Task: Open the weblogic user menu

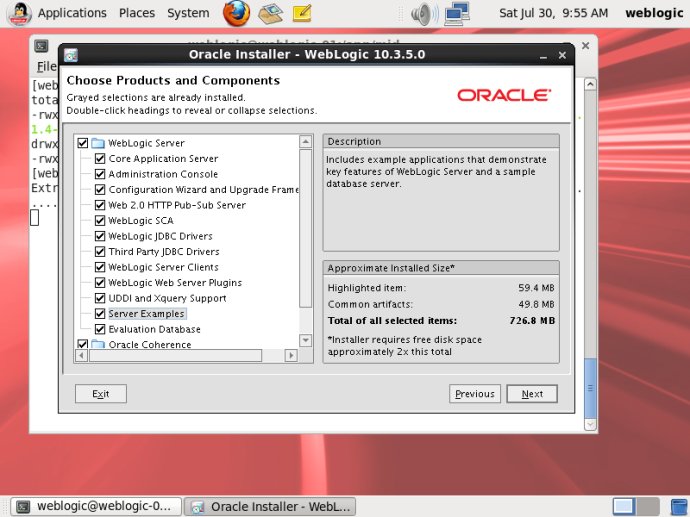Action: point(654,13)
